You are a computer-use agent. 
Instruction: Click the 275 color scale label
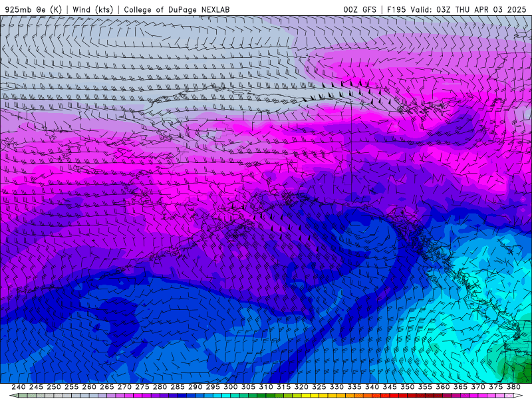(x=142, y=387)
